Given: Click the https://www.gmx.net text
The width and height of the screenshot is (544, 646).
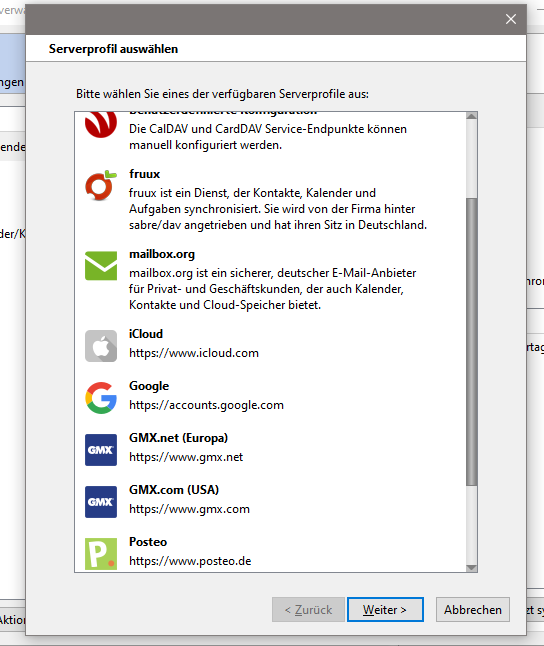Looking at the screenshot, I should [x=186, y=457].
